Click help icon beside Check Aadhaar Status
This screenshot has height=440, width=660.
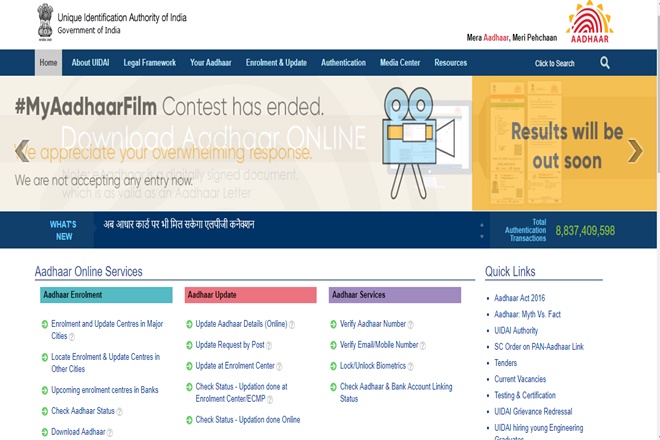coord(120,411)
